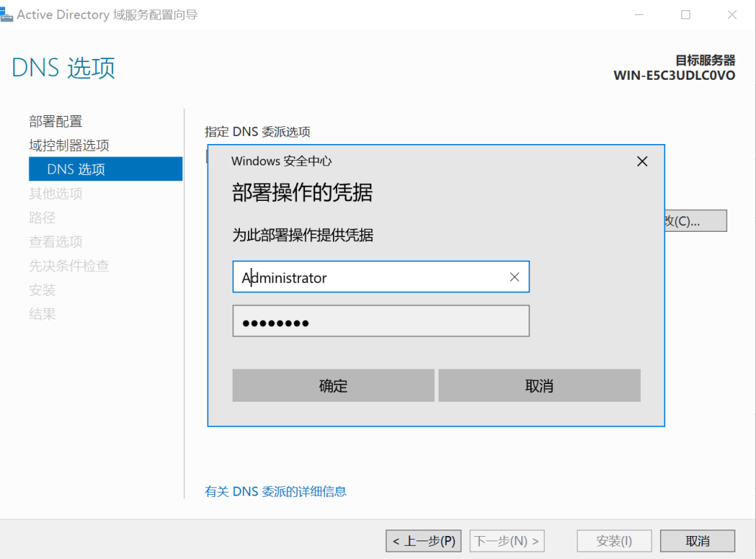756x559 pixels.
Task: Focus the masked password field
Action: (380, 321)
